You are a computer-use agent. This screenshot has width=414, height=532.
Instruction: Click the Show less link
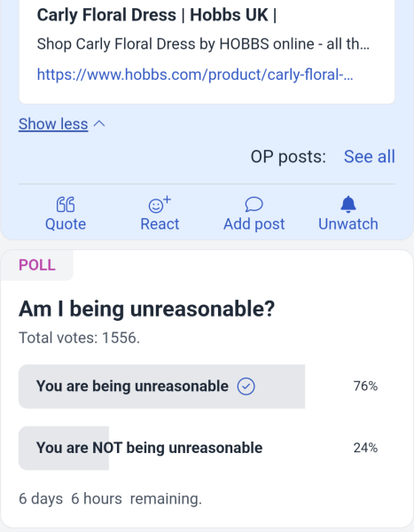53,124
